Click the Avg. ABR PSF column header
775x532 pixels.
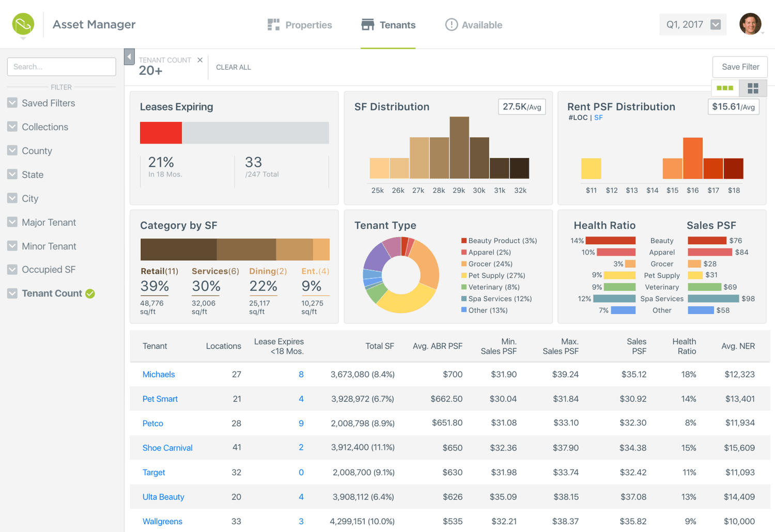coord(438,346)
